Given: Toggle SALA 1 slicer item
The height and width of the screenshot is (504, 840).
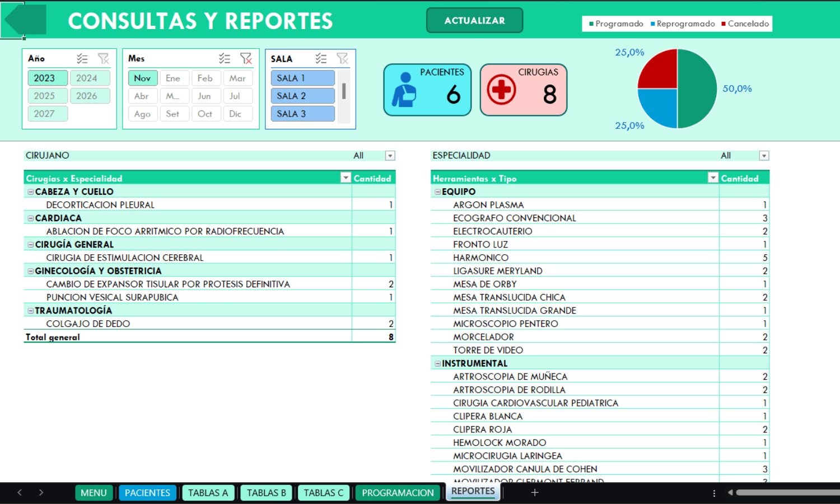Looking at the screenshot, I should click(303, 78).
